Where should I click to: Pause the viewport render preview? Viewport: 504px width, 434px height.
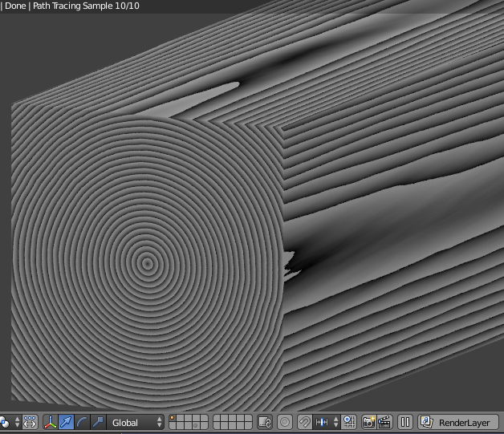405,422
